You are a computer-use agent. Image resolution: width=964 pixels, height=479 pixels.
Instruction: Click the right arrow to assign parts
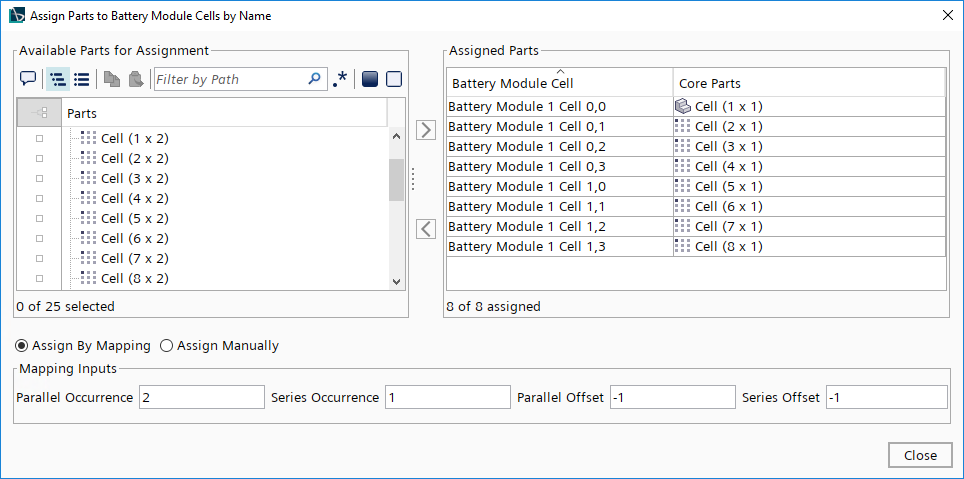pyautogui.click(x=426, y=130)
